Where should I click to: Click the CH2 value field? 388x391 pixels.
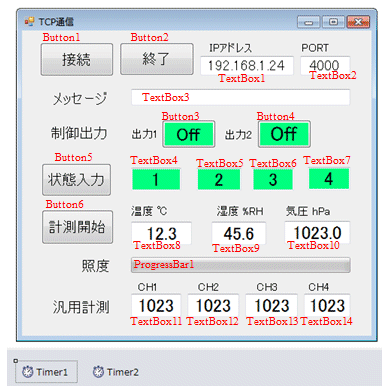[213, 305]
